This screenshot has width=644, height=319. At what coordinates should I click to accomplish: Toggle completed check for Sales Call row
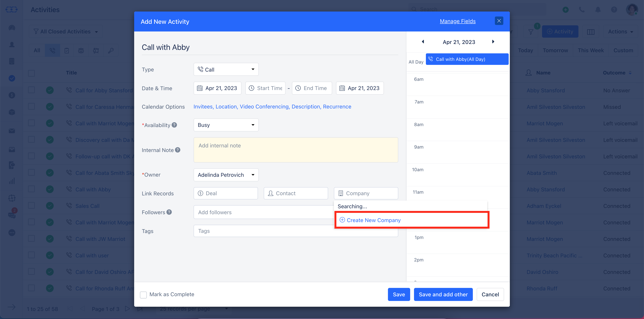pyautogui.click(x=50, y=206)
